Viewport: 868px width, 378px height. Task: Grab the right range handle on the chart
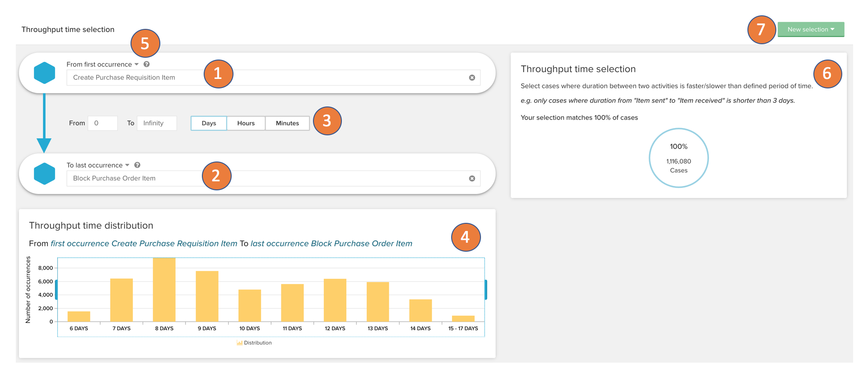tap(485, 290)
